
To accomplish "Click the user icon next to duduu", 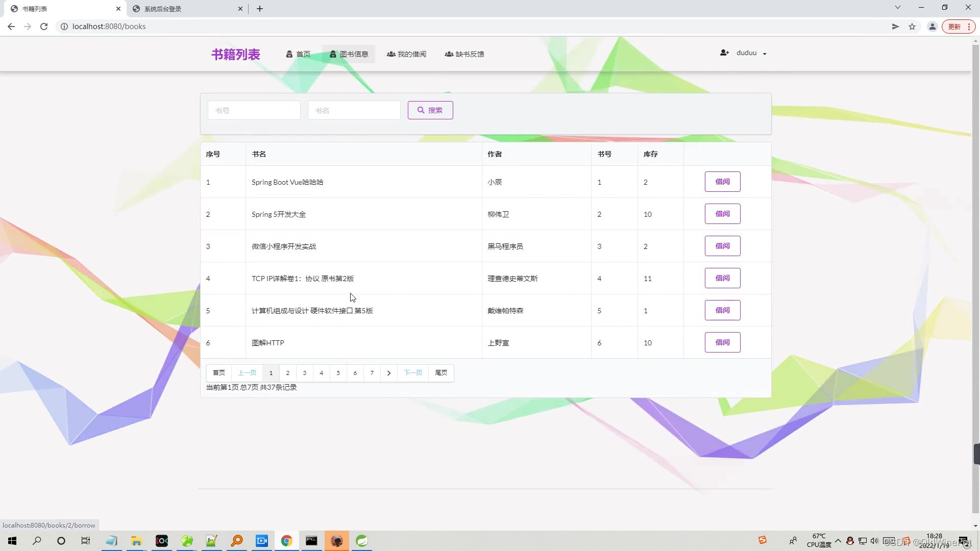I will (x=724, y=53).
